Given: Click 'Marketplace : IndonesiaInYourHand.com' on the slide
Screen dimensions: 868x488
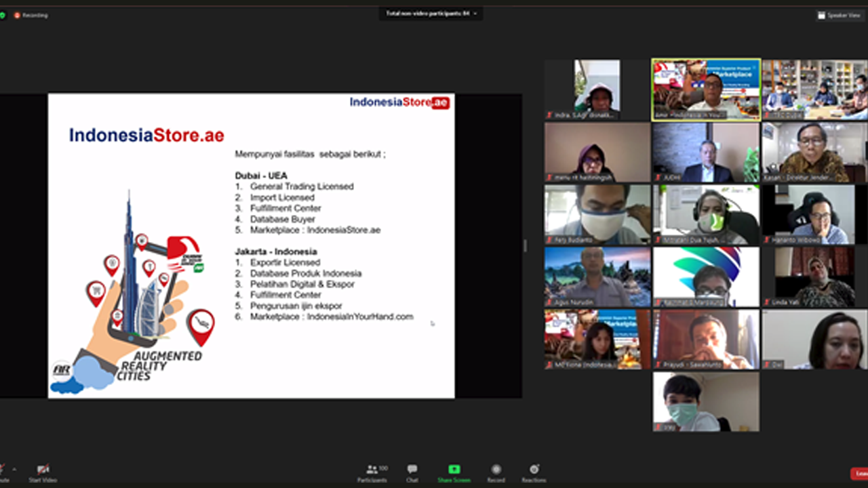Looking at the screenshot, I should pyautogui.click(x=332, y=317).
